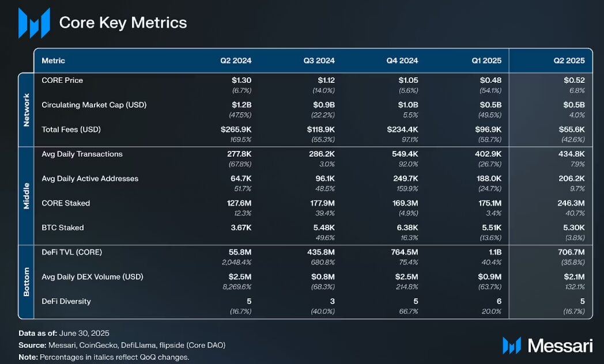Click the Q2 2025 column header
Screen dimensions: 604x364
[x=569, y=60]
